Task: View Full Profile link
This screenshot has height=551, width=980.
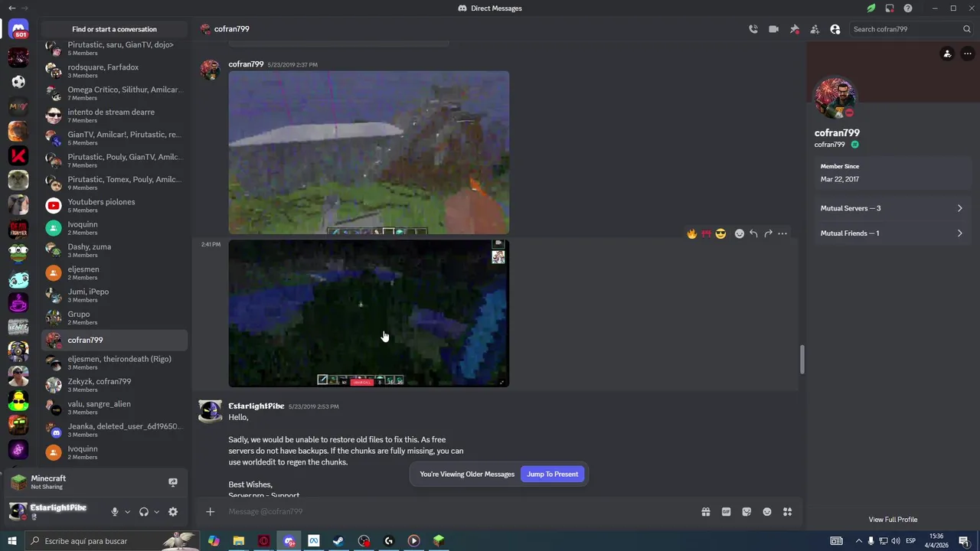Action: 893,520
